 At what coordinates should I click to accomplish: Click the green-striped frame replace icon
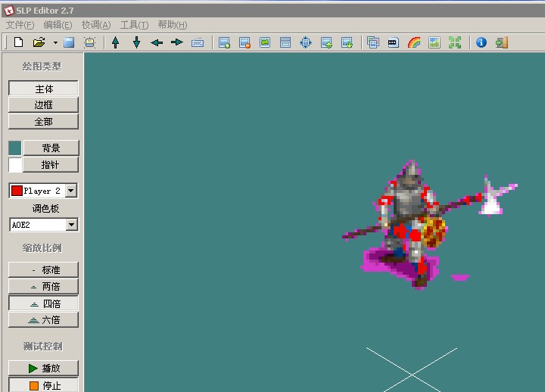click(x=265, y=42)
